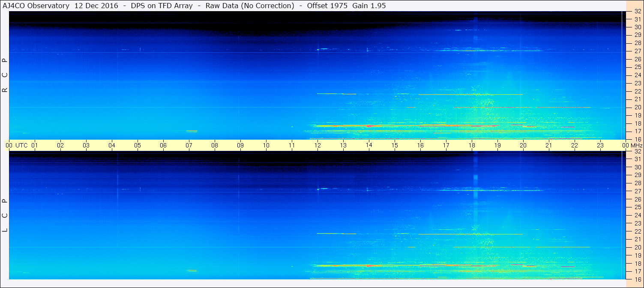Click the 20 MHz label on RCP scale
This screenshot has height=288, width=644.
pos(638,107)
